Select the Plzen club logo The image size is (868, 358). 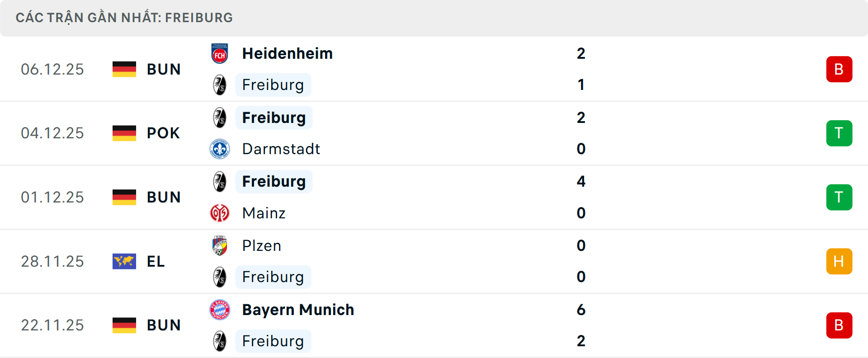[x=220, y=245]
